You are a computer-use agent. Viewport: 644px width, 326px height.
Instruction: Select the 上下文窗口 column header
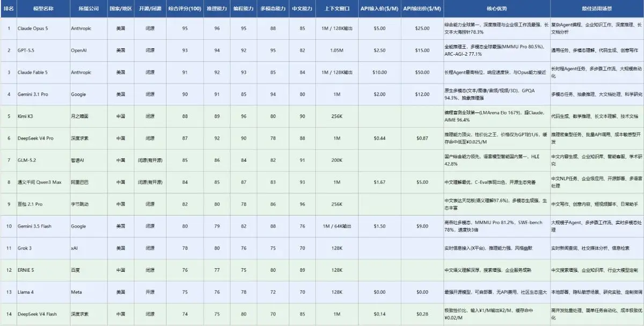pos(336,9)
